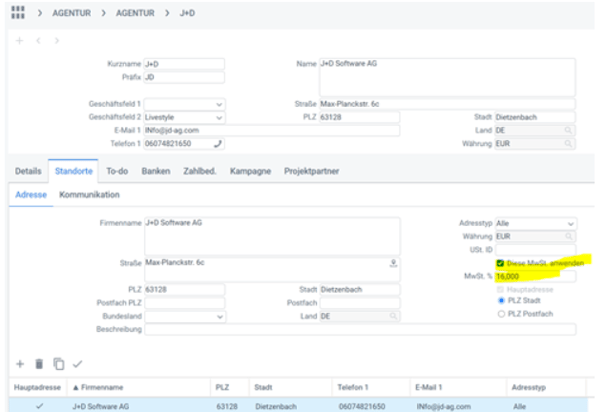
Task: Click Dietzenbach cell in table row
Action: click(276, 407)
